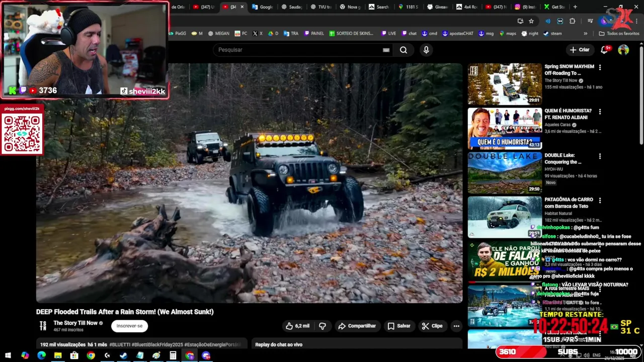Switch to the TVU tab

321,7
